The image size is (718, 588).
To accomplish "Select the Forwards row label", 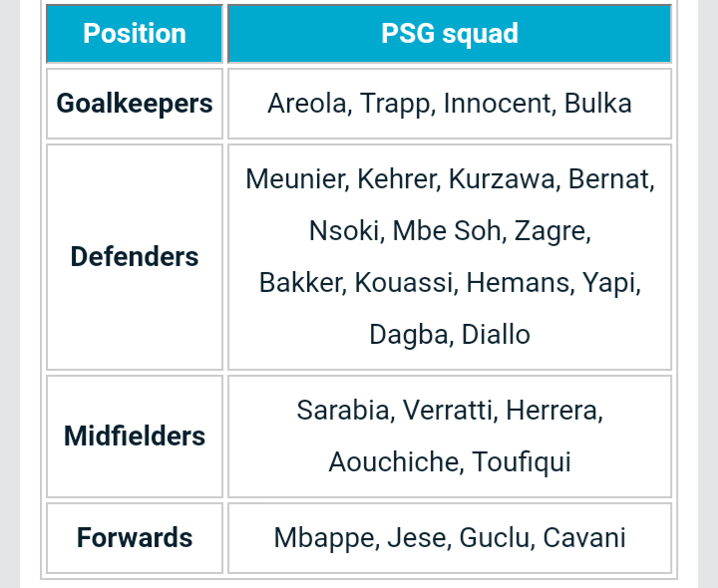I will (x=135, y=537).
